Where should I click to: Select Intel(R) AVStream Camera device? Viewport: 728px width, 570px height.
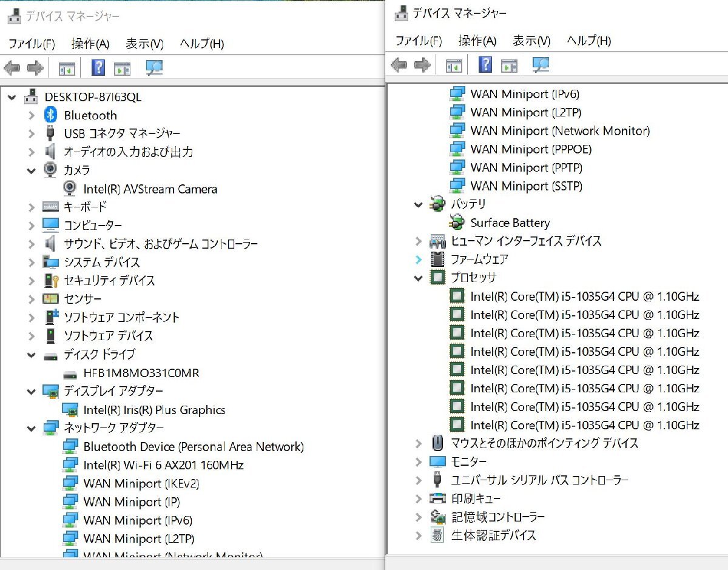[150, 189]
